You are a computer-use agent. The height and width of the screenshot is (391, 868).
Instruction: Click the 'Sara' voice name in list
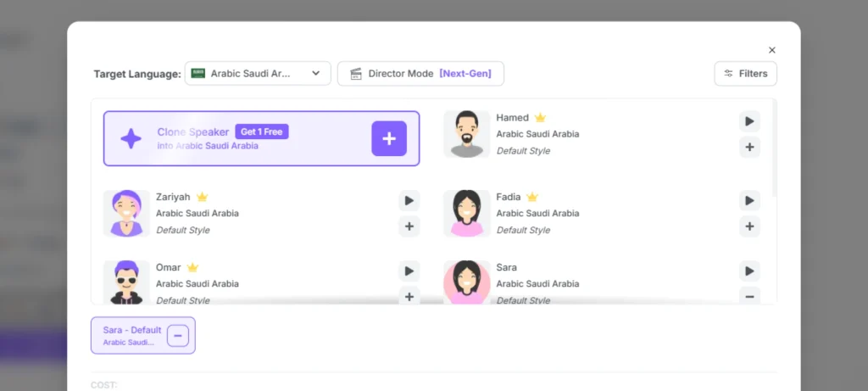[507, 267]
